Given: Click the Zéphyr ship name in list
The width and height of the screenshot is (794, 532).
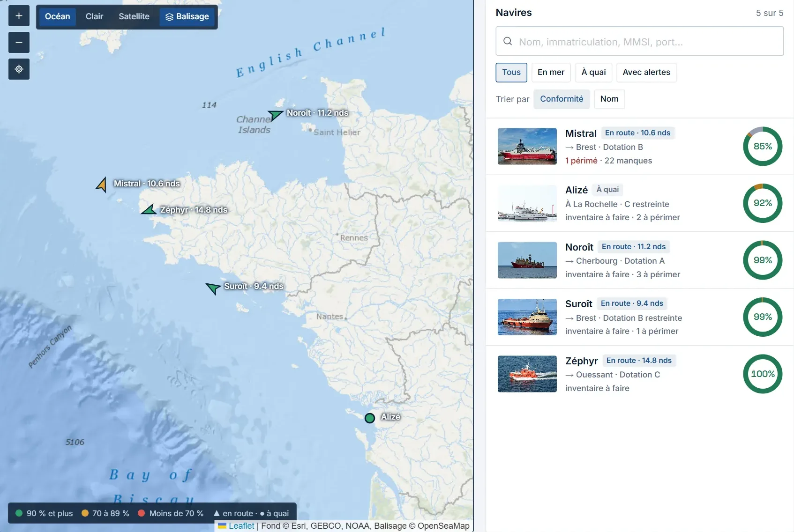Looking at the screenshot, I should pos(582,361).
